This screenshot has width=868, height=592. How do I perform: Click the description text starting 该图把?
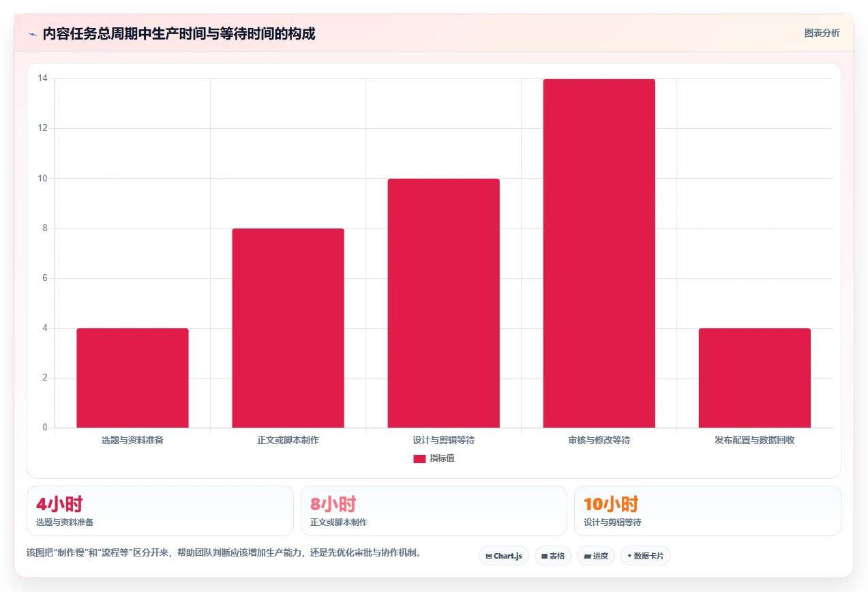coord(224,552)
